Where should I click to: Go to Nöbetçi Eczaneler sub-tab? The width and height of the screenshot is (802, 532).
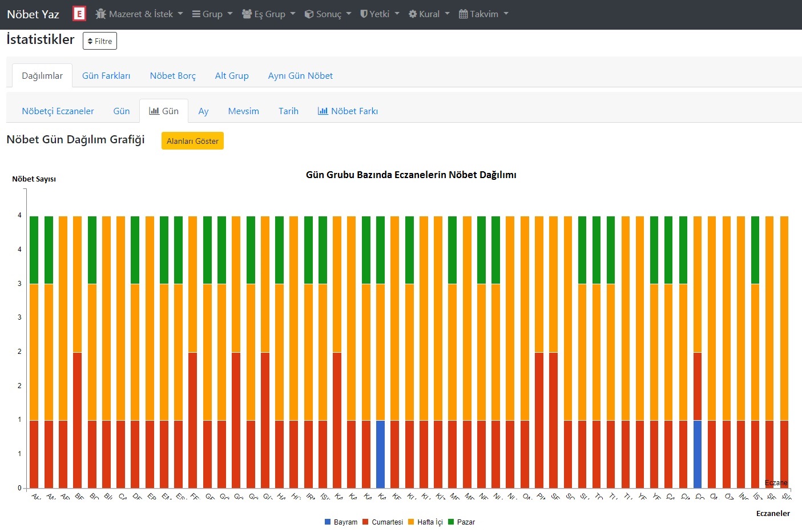[x=58, y=111]
